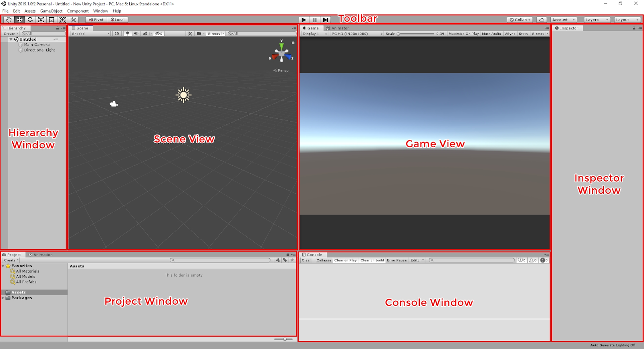Image resolution: width=644 pixels, height=349 pixels.
Task: Start Play mode
Action: [304, 20]
